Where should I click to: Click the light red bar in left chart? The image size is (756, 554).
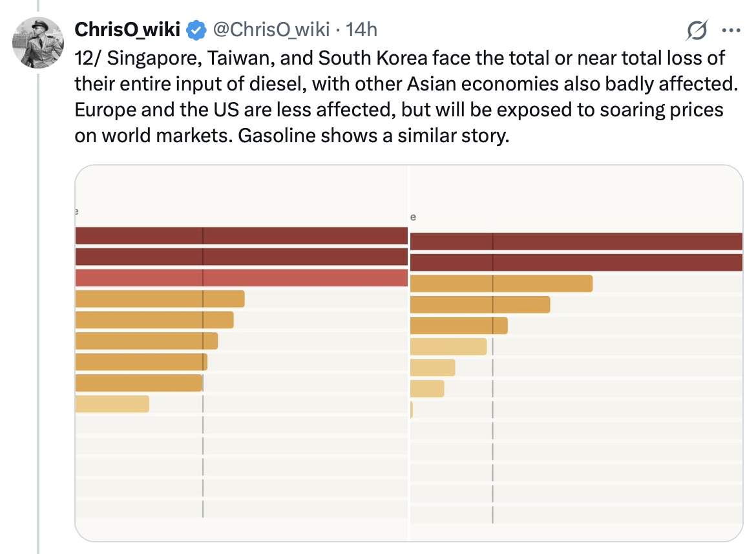[x=242, y=278]
